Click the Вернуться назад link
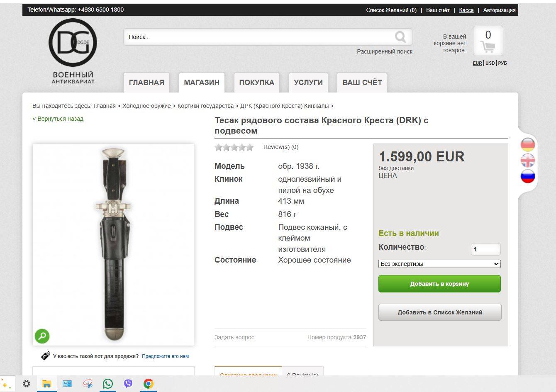This screenshot has height=392, width=556. [x=58, y=119]
